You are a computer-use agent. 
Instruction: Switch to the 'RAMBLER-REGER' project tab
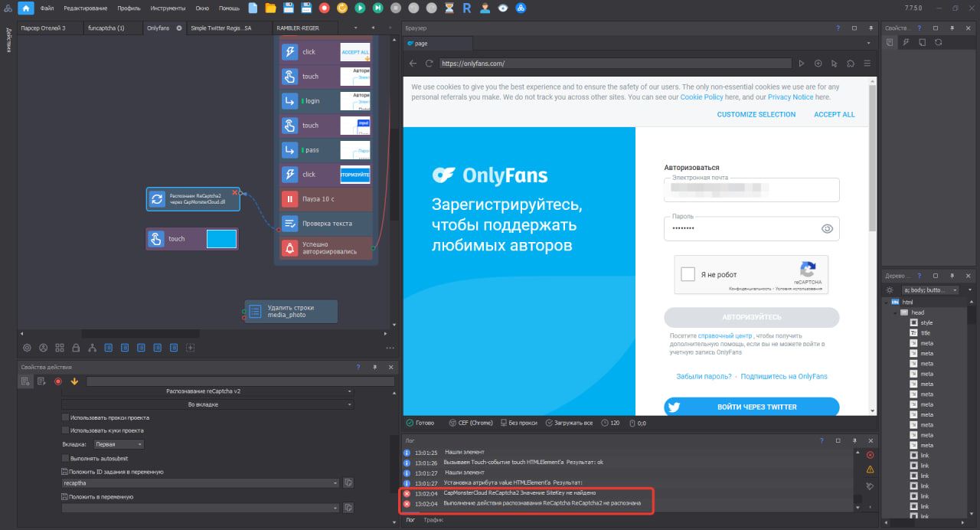298,28
